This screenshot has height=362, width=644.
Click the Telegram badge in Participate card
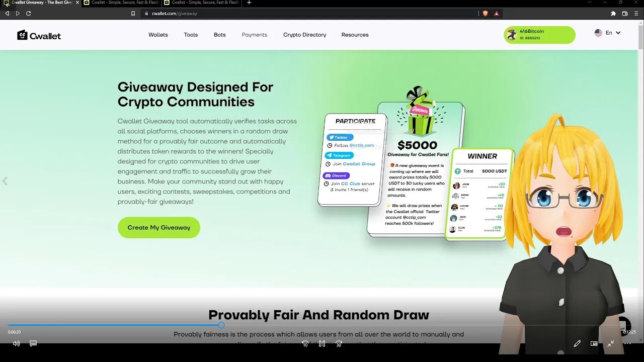[339, 155]
